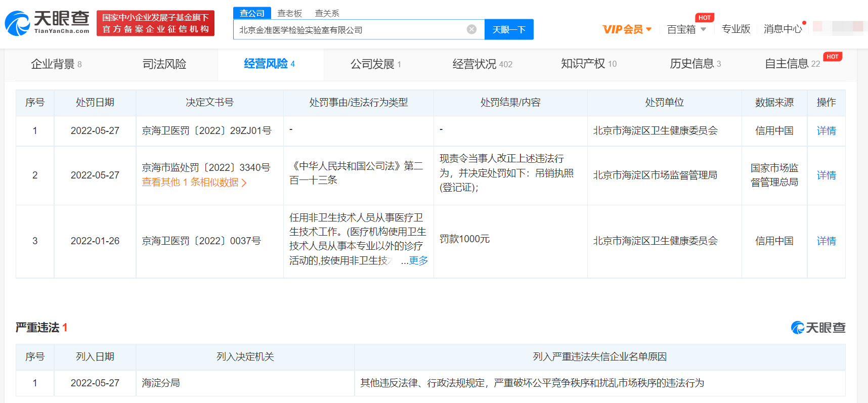
Task: Expand the 百宝箱 dropdown menu
Action: click(686, 29)
